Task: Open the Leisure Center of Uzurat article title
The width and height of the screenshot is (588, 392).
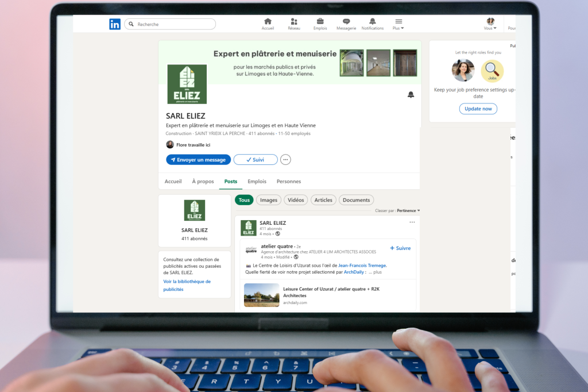Action: tap(331, 292)
